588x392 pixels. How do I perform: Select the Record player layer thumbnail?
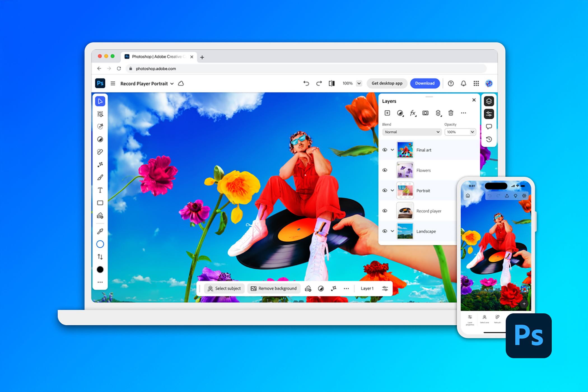point(405,211)
